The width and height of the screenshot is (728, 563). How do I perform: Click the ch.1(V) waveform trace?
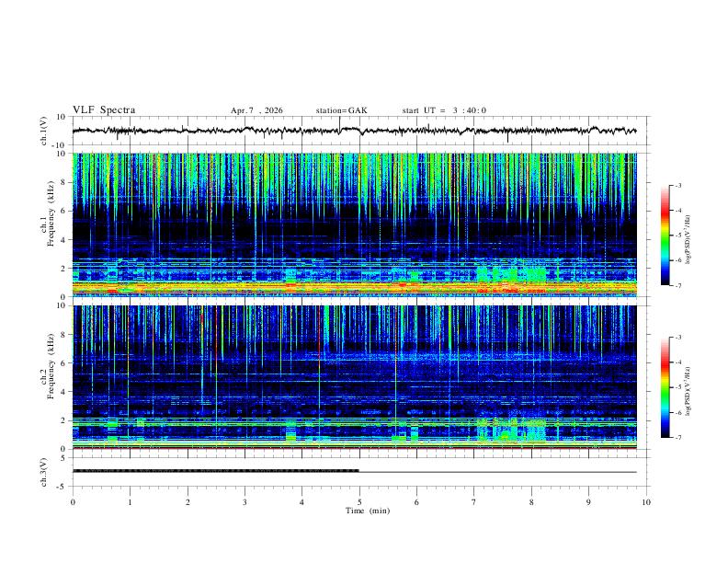tap(354, 131)
